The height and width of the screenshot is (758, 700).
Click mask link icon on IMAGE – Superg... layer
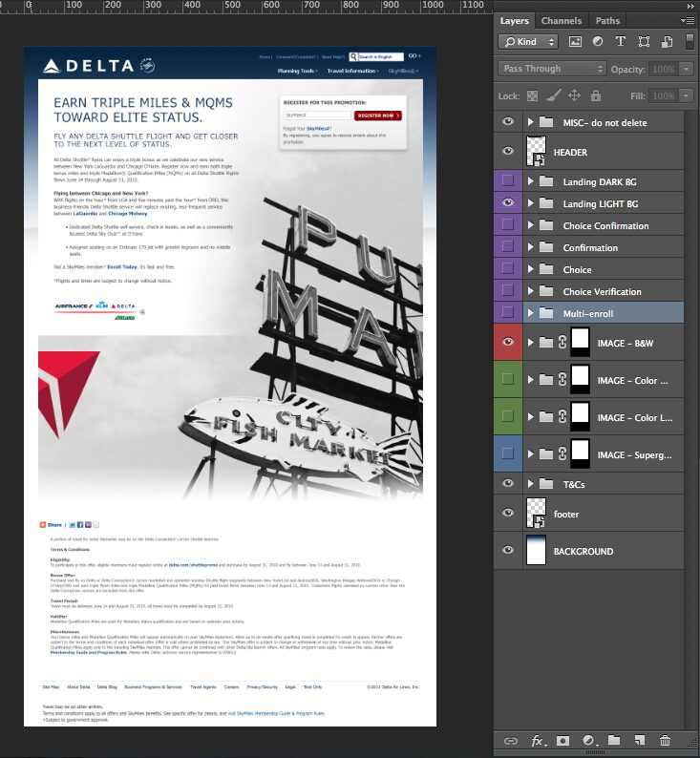coord(562,453)
